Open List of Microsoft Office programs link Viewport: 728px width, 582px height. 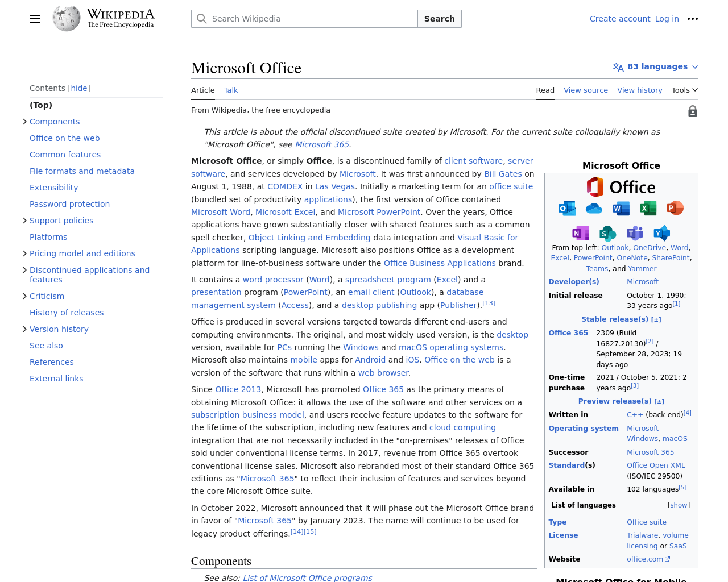point(308,577)
